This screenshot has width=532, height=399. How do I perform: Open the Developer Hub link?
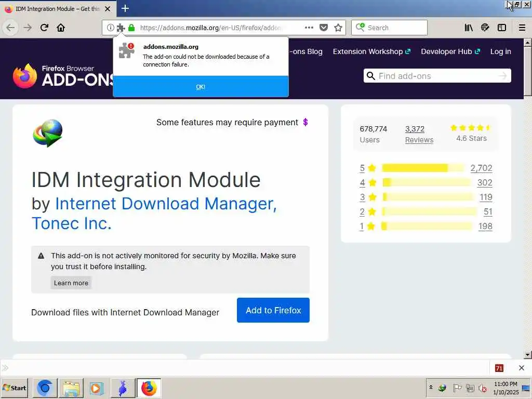450,51
